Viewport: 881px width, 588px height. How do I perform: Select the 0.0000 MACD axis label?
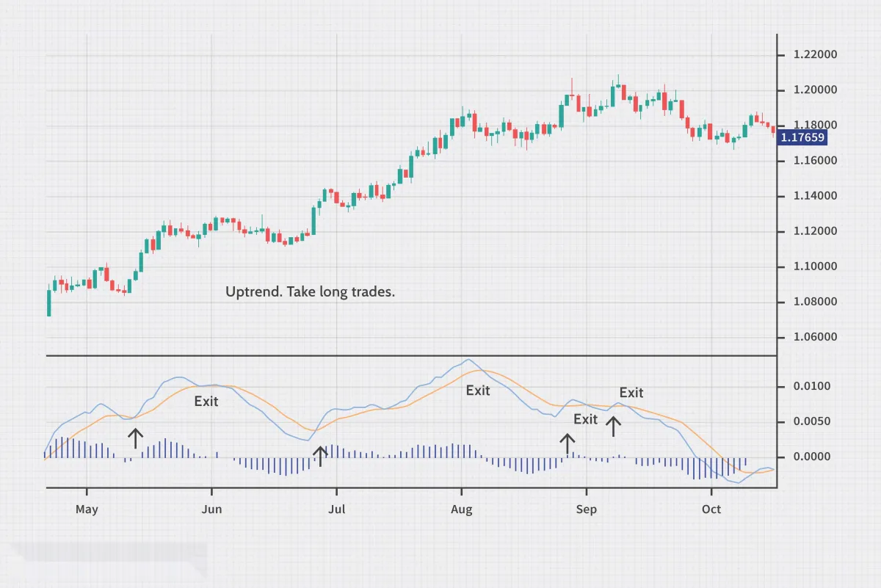(x=811, y=457)
